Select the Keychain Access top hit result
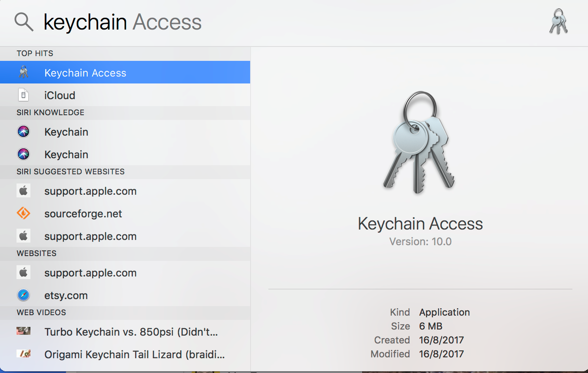588x373 pixels. (85, 73)
